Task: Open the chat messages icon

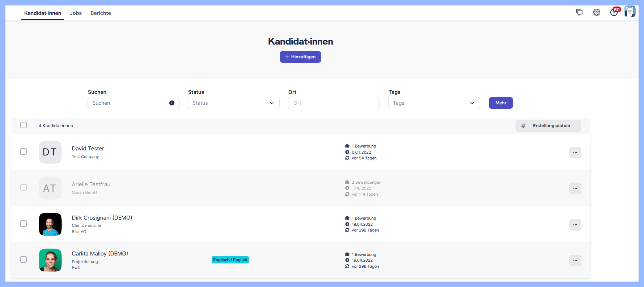Action: [579, 12]
